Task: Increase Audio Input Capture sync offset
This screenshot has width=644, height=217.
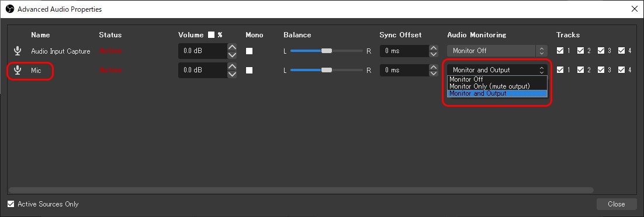Action: click(x=434, y=48)
